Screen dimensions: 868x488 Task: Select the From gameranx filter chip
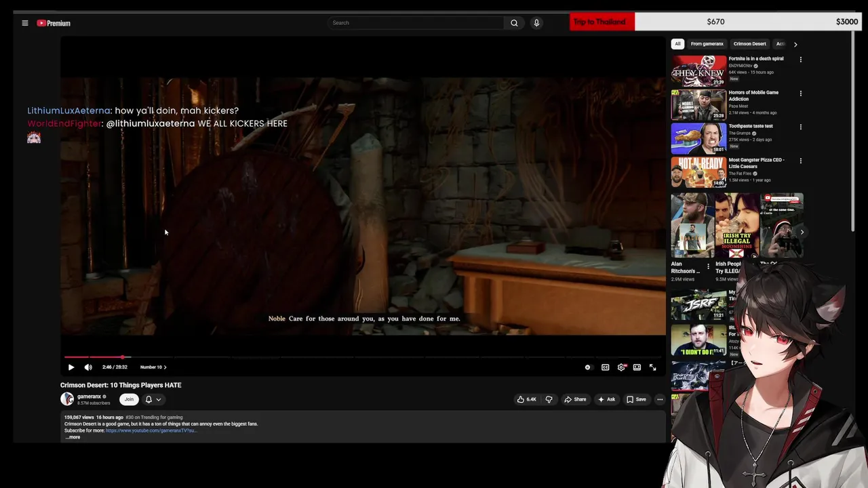707,44
